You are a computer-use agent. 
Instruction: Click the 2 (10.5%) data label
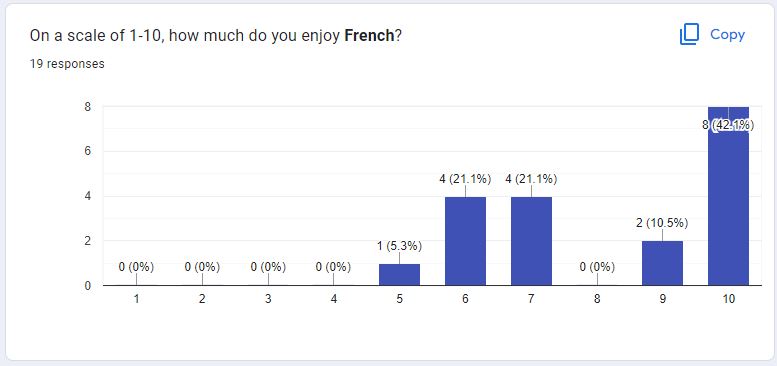(662, 223)
